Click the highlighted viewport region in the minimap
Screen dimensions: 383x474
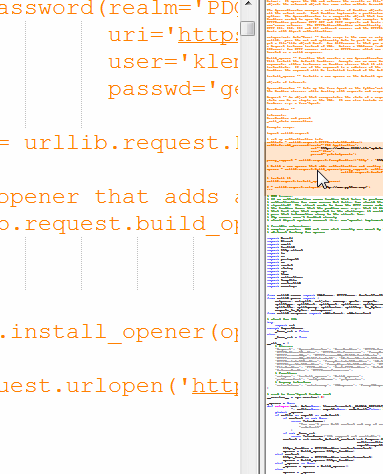pyautogui.click(x=324, y=169)
